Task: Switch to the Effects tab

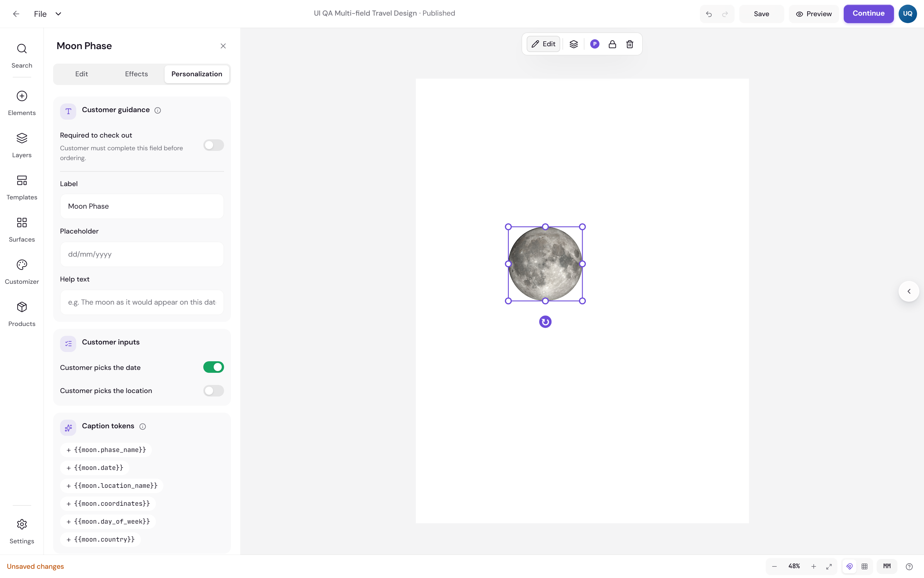Action: 136,74
